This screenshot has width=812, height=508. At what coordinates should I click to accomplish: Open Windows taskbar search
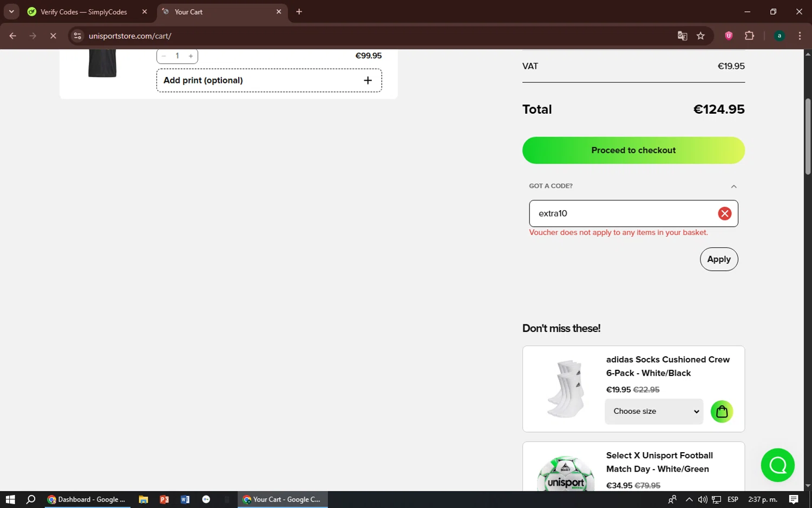[x=31, y=499]
